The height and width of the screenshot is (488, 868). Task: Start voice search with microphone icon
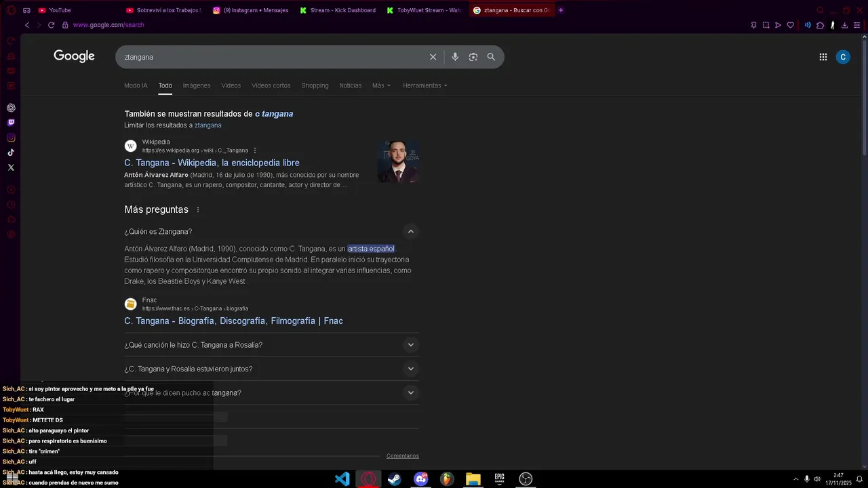click(455, 57)
